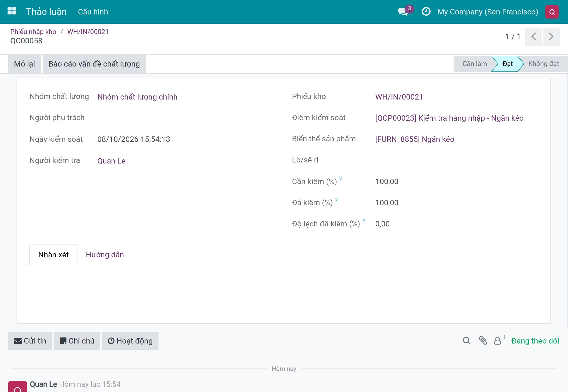Open the apps grid menu icon
The height and width of the screenshot is (392, 568).
tap(12, 11)
